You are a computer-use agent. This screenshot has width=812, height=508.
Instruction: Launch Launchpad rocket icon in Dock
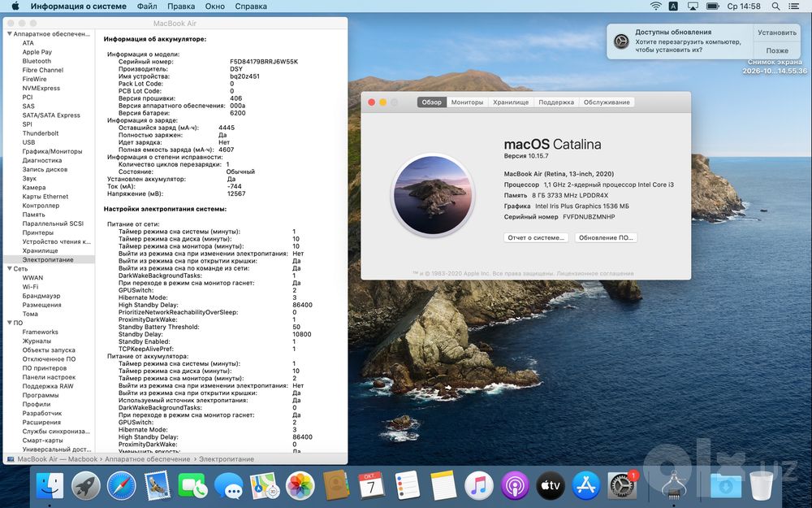coord(85,486)
